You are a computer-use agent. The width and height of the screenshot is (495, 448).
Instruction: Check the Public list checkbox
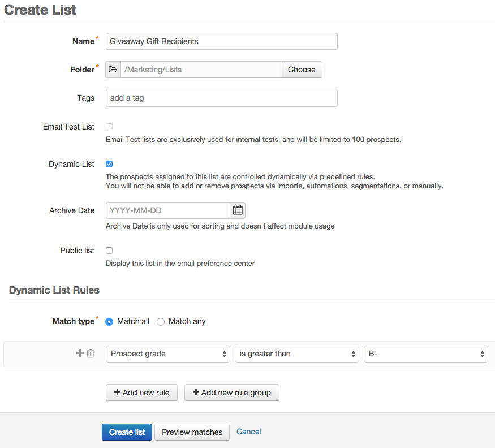(109, 251)
